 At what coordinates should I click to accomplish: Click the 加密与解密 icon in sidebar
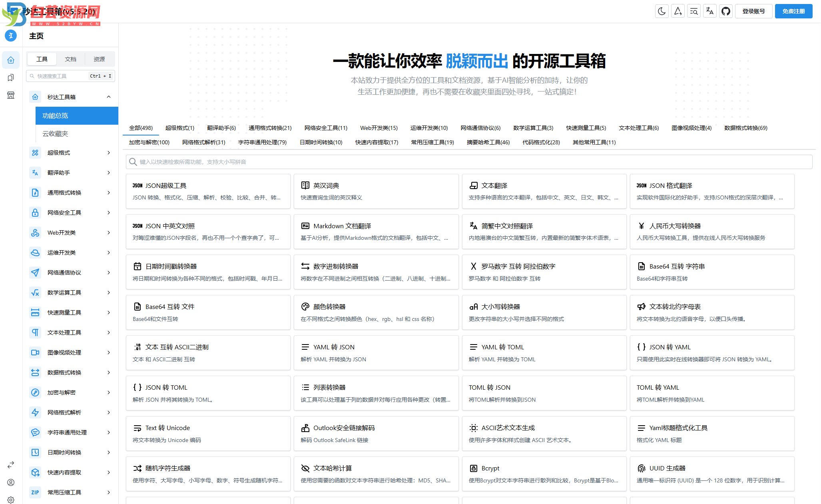click(35, 392)
